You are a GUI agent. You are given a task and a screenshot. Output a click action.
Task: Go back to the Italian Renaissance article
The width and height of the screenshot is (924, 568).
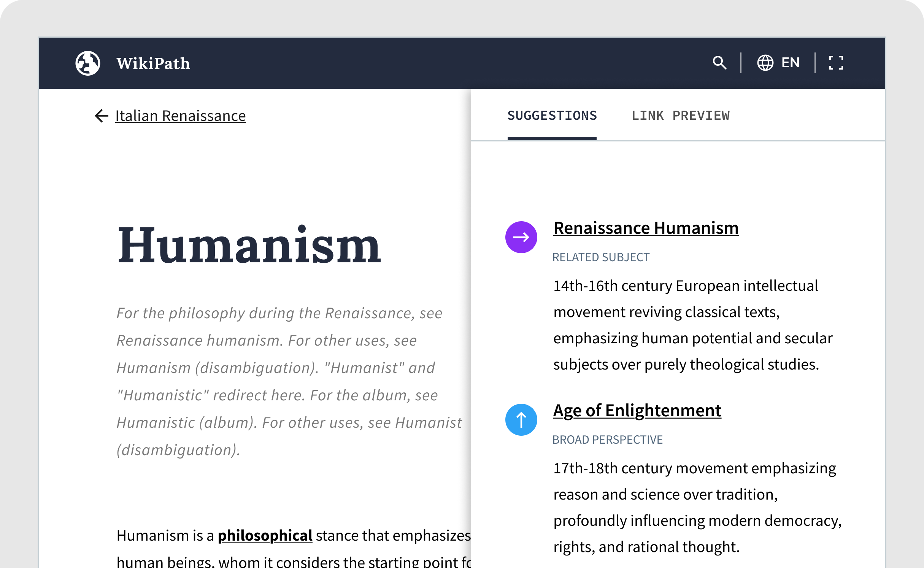(x=180, y=116)
